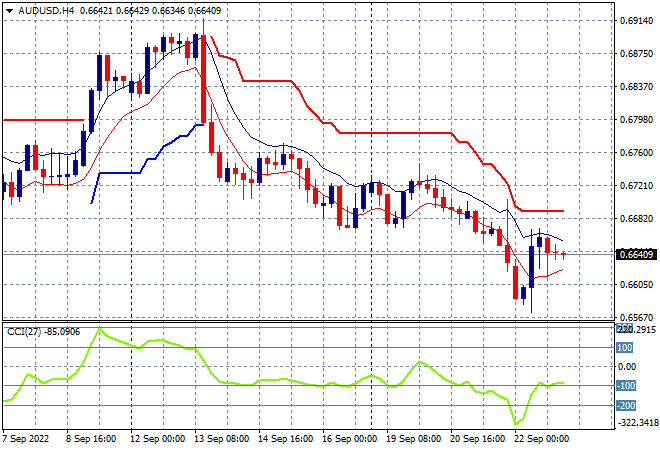Screen dimensions: 660x450
Task: Click the CCI -200 level label
Action: [x=626, y=406]
